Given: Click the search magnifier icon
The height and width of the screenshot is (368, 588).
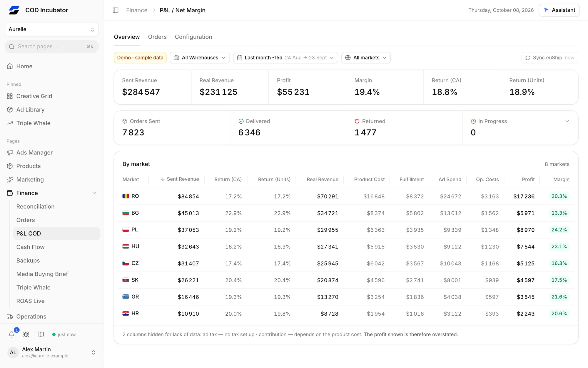Looking at the screenshot, I should pos(12,47).
